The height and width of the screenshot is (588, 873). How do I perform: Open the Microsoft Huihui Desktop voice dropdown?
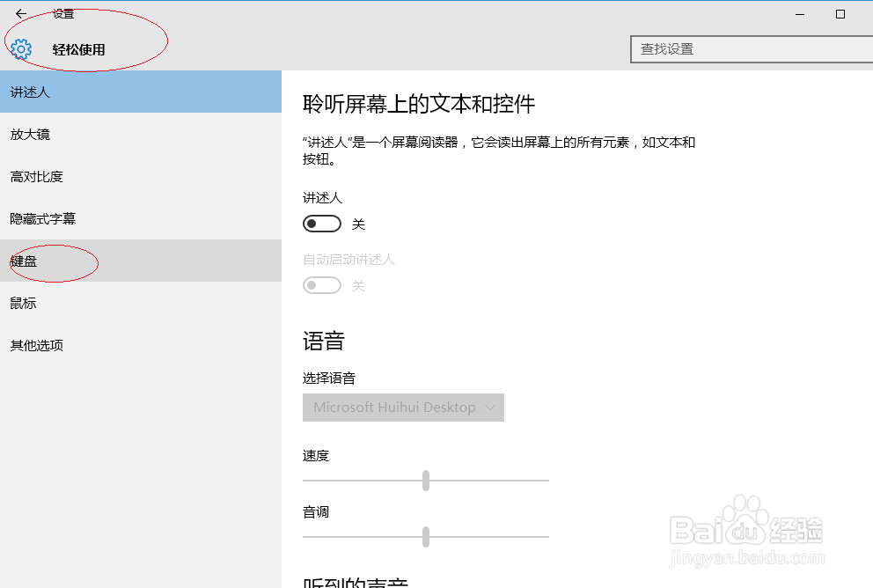(x=403, y=408)
